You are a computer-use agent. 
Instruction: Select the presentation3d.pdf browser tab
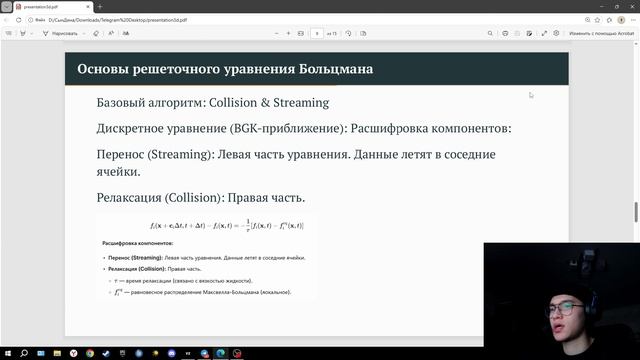pyautogui.click(x=52, y=7)
